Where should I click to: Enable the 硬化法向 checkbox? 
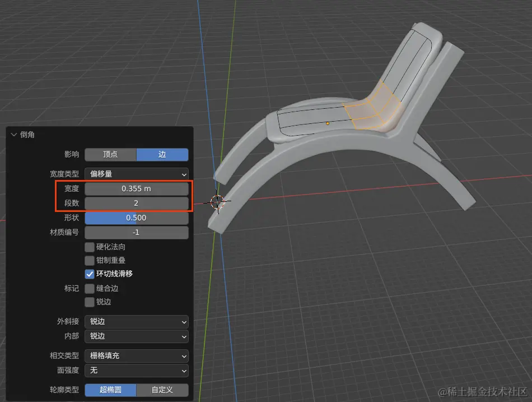pyautogui.click(x=90, y=247)
